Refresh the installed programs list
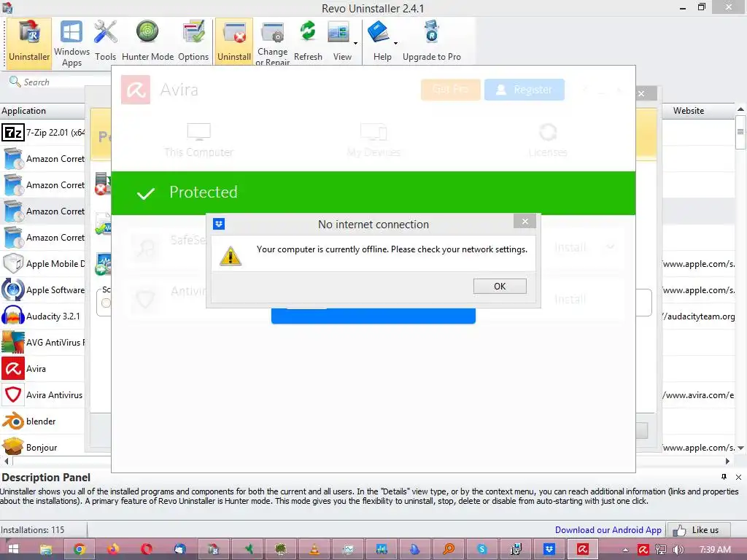Viewport: 747px width, 560px height. pyautogui.click(x=308, y=42)
